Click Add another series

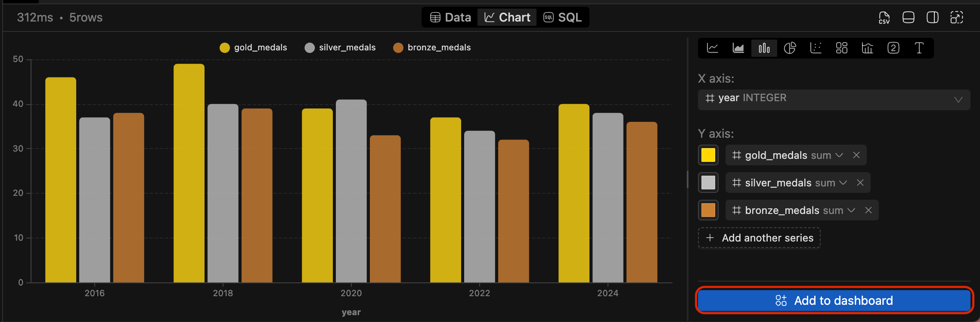[x=759, y=238]
